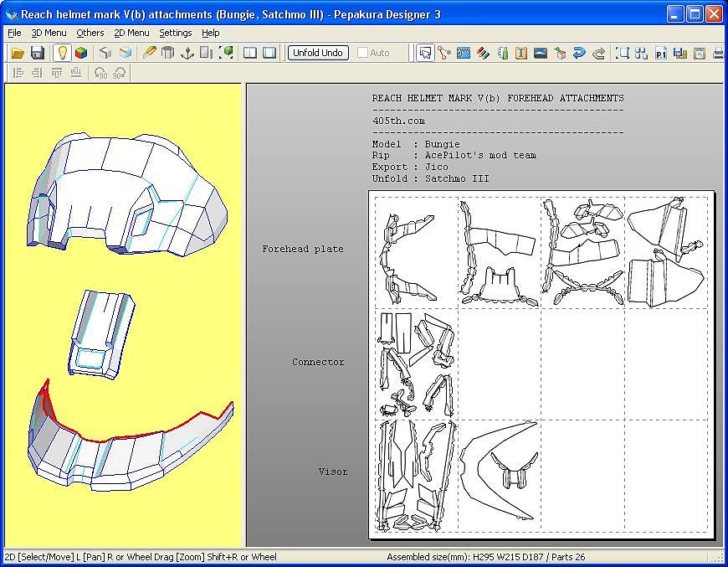
Task: Click the Assembled size status bar text
Action: tap(485, 557)
